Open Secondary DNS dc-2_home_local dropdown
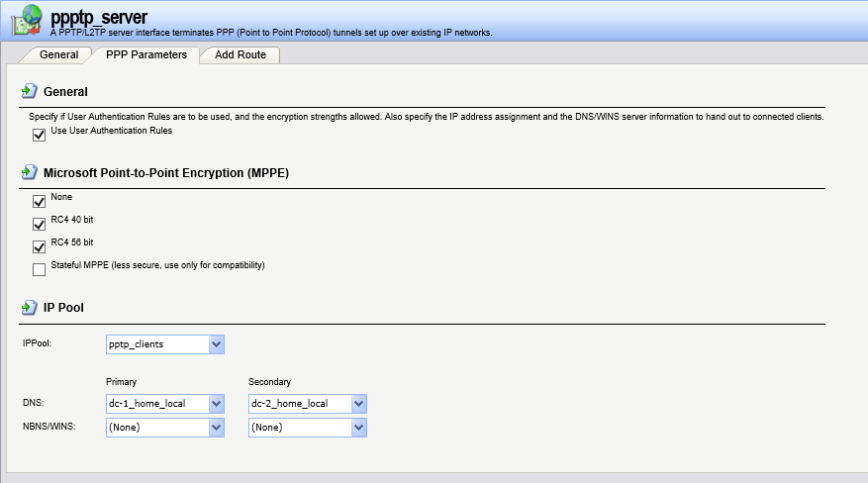The image size is (868, 483). [x=359, y=404]
